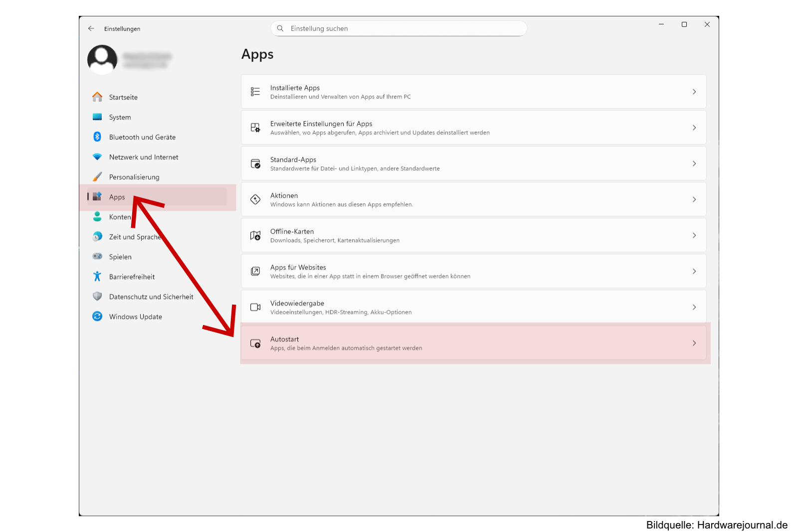Select the Personalisierung brush icon
This screenshot has height=532, width=798.
(x=98, y=177)
